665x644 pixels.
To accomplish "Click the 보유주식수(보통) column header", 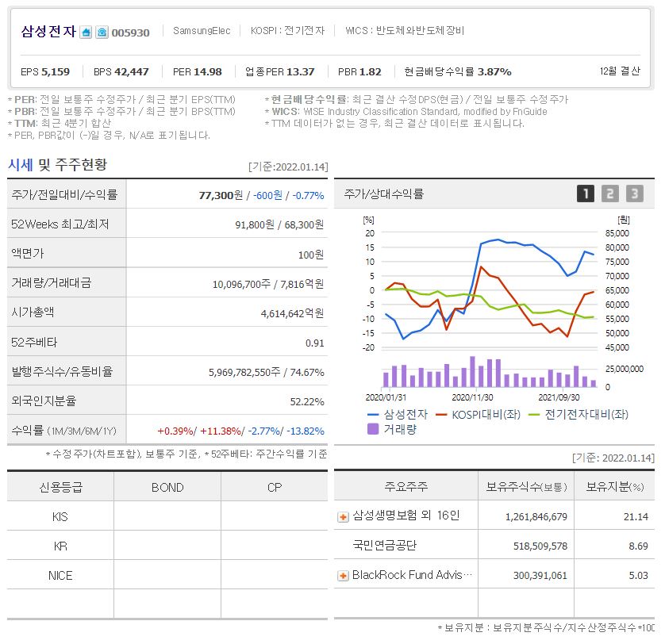I will [x=526, y=486].
